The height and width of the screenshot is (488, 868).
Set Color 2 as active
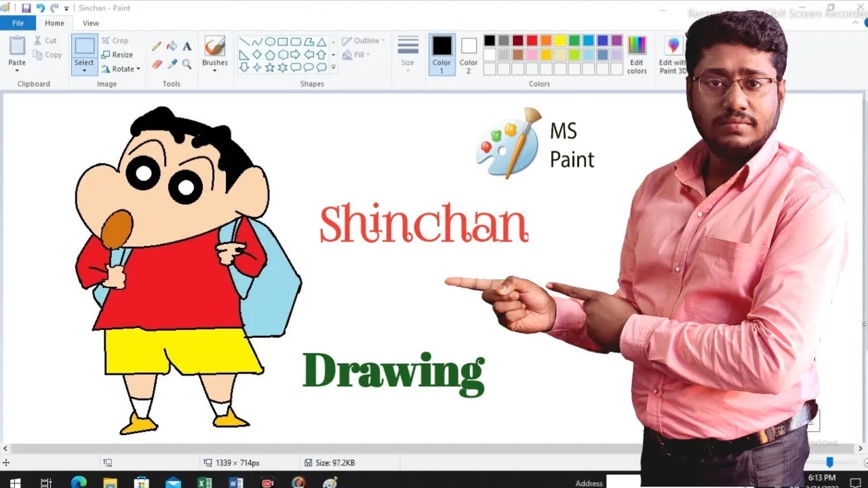[469, 54]
